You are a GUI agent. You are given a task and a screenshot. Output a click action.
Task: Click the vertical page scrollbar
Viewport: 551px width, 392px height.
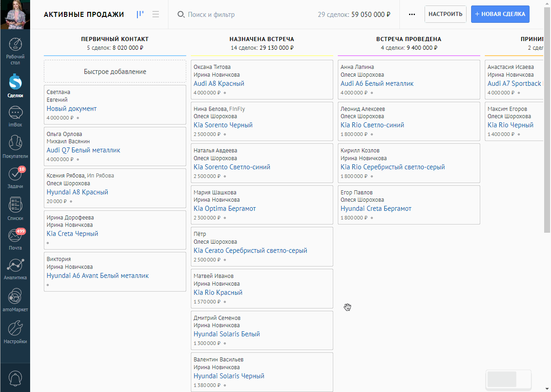[x=547, y=120]
